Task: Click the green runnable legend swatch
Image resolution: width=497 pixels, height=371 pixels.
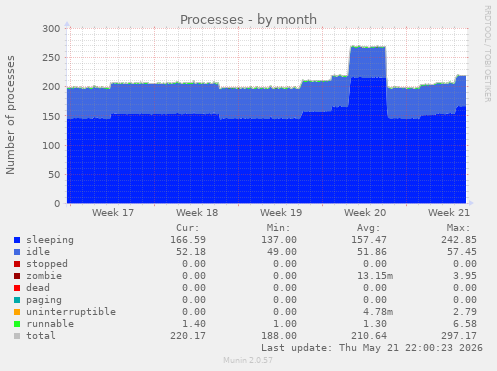Action: click(17, 324)
